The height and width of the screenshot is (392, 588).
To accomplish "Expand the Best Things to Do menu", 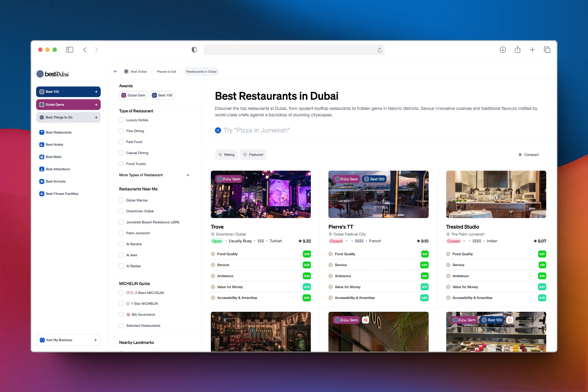I will pos(68,117).
